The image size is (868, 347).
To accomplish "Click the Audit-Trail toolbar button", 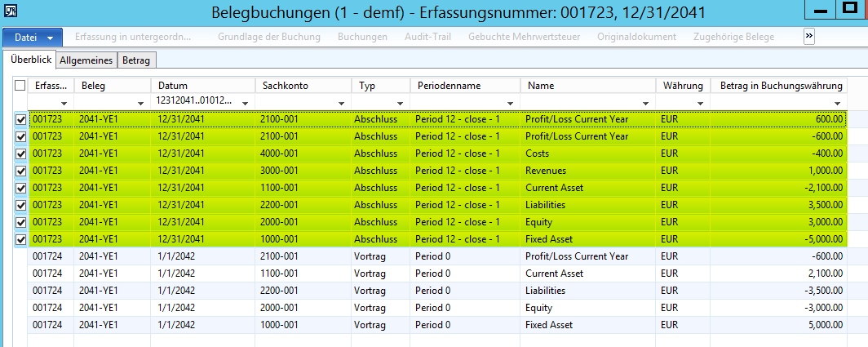I will coord(427,37).
